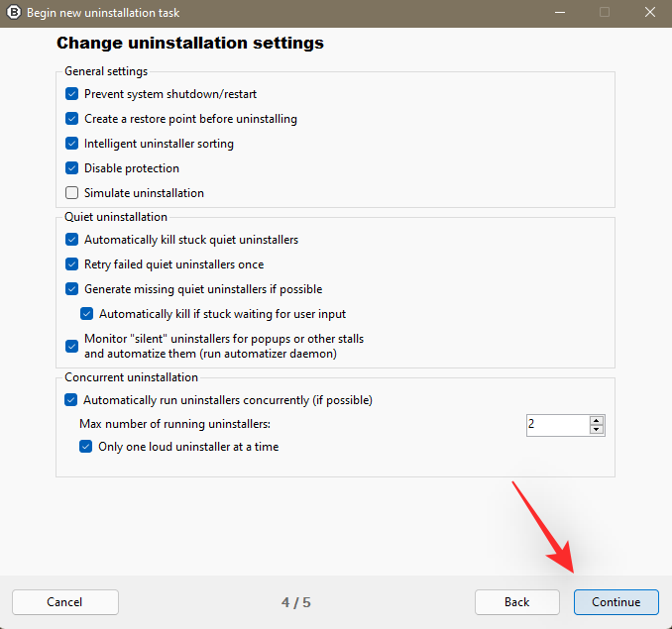Uncheck Intelligent uninstaller sorting
Viewport: 672px width, 629px height.
pyautogui.click(x=71, y=144)
